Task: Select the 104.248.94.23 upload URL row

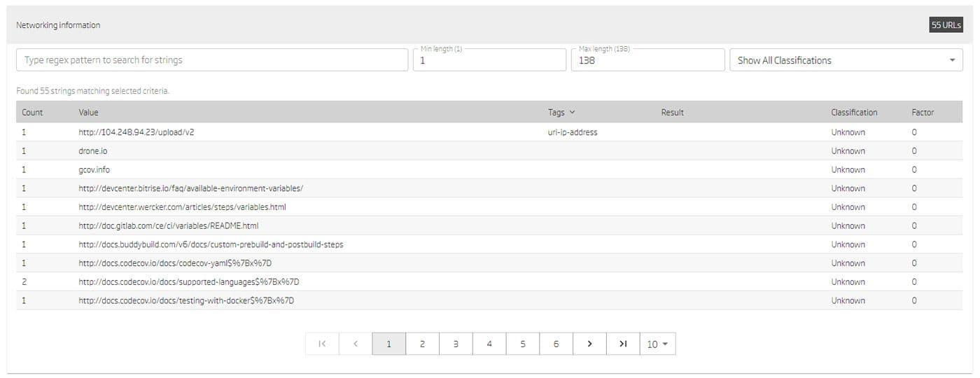Action: click(136, 132)
